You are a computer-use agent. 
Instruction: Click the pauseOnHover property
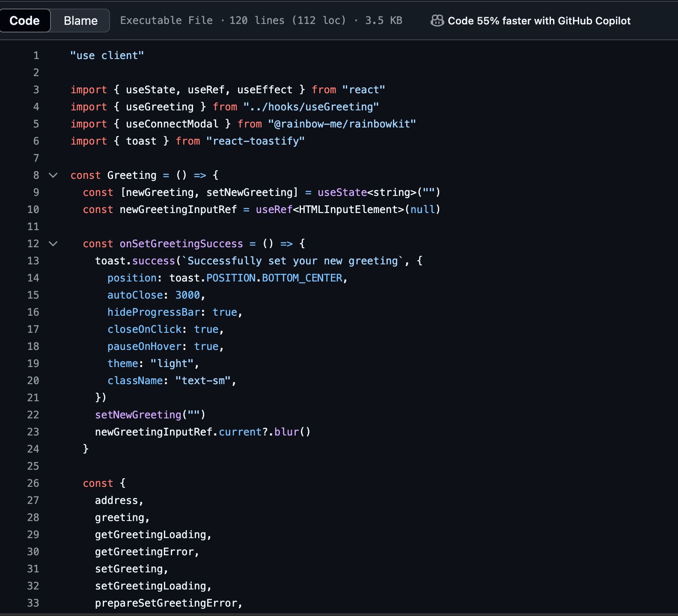click(144, 346)
